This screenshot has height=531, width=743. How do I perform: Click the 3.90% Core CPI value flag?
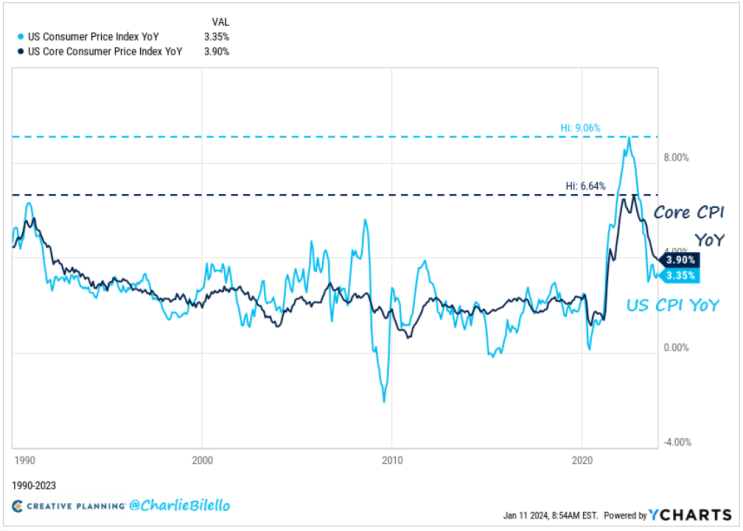click(x=680, y=260)
